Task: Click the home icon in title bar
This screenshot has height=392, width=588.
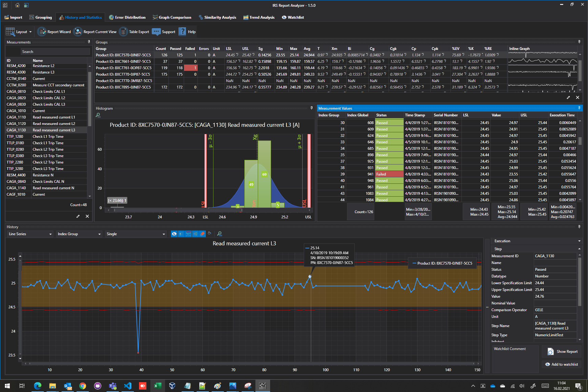Action: (x=17, y=5)
